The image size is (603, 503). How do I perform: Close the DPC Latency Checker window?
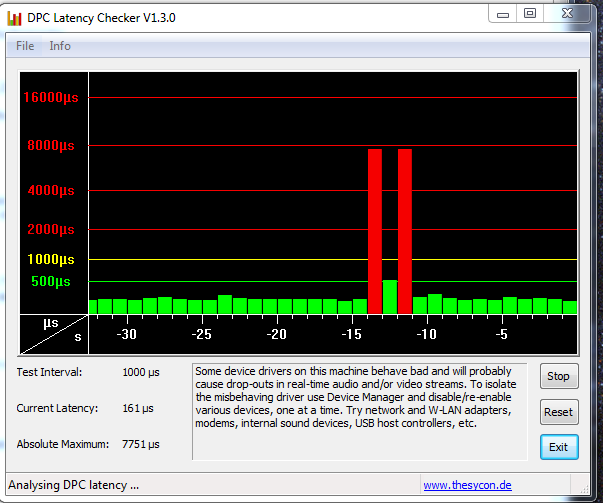(567, 13)
